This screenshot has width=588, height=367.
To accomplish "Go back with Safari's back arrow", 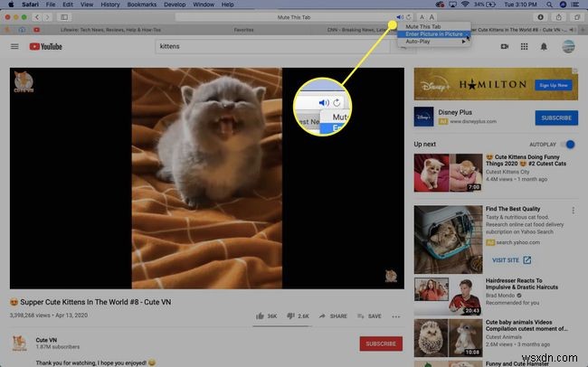I will coord(37,17).
